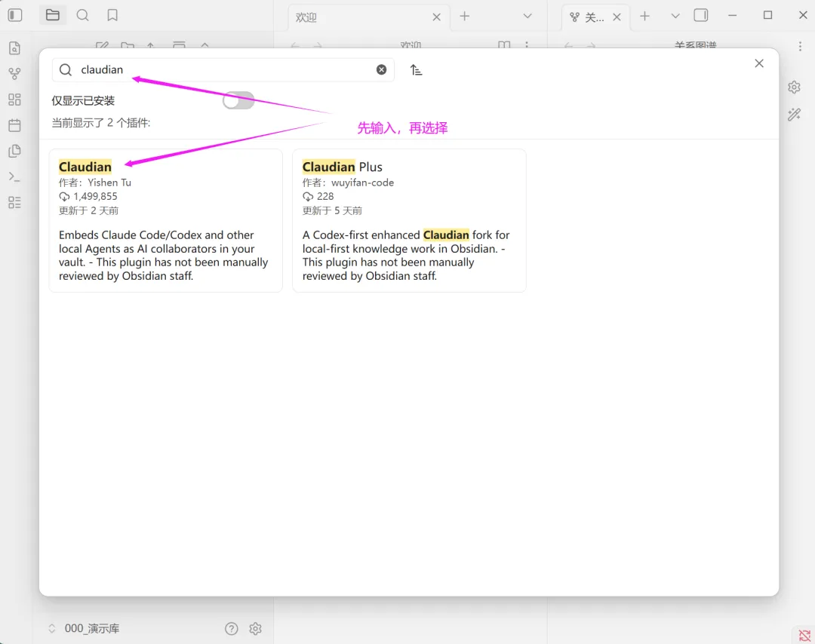Click the Claudian Plus Codex-first description
The height and width of the screenshot is (644, 815).
pos(406,255)
